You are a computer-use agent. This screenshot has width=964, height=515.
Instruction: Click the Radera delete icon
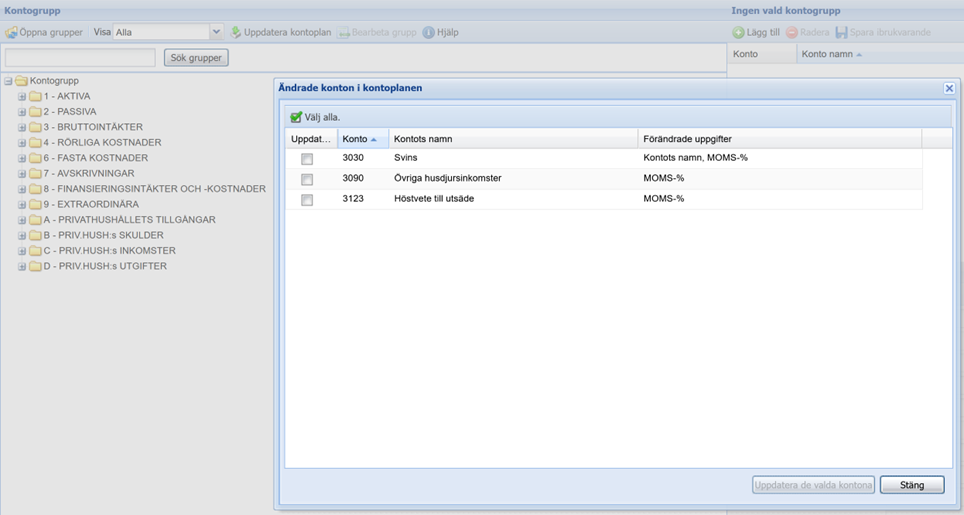(792, 33)
